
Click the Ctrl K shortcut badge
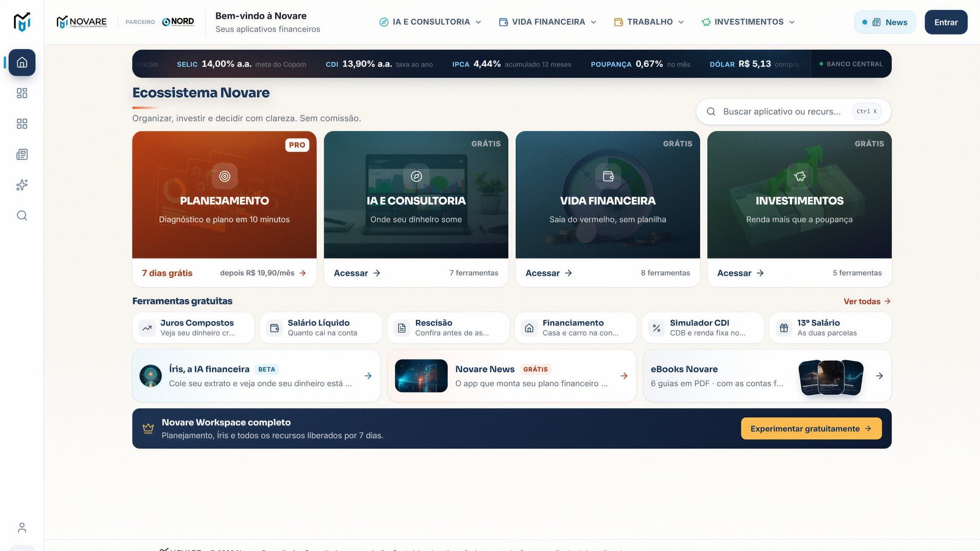(867, 111)
